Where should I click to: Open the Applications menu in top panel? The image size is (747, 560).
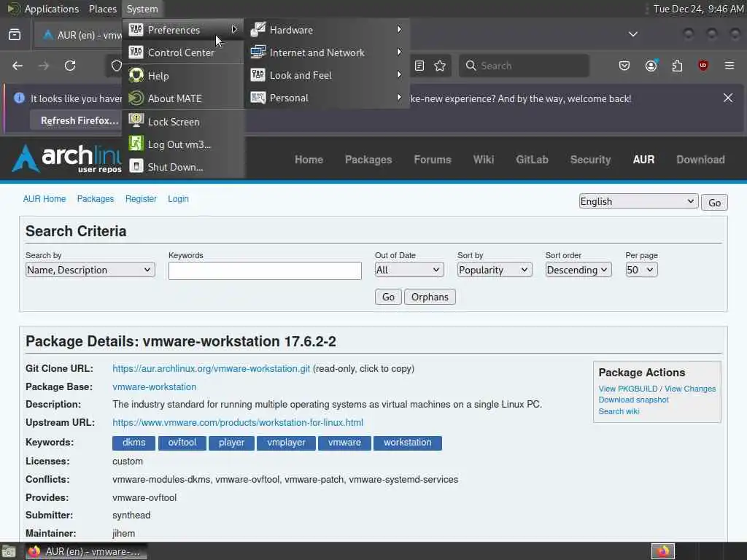click(43, 9)
